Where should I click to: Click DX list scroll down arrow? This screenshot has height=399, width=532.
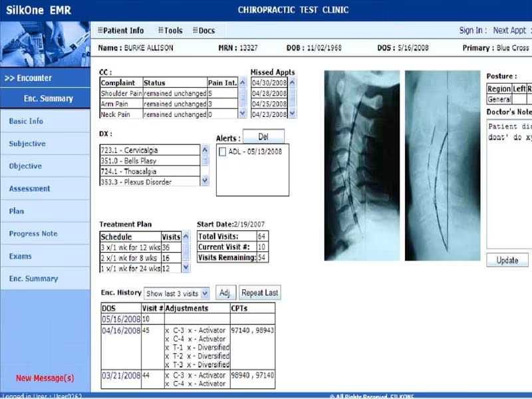(x=205, y=180)
